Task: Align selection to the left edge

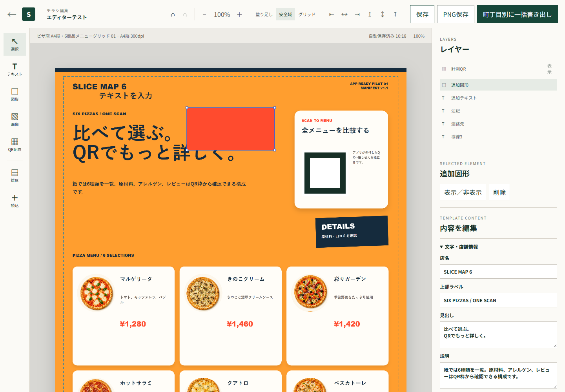Action: point(332,15)
